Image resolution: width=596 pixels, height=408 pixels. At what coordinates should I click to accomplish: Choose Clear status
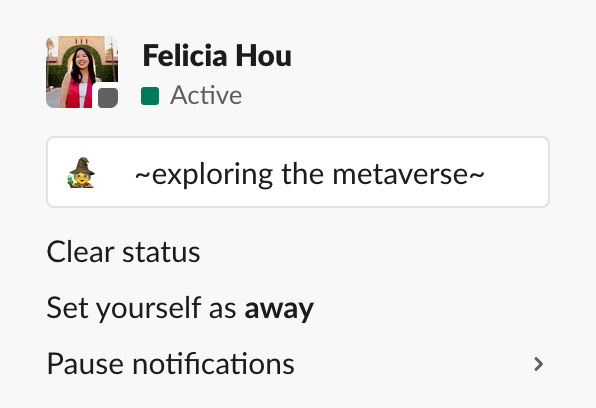click(123, 252)
